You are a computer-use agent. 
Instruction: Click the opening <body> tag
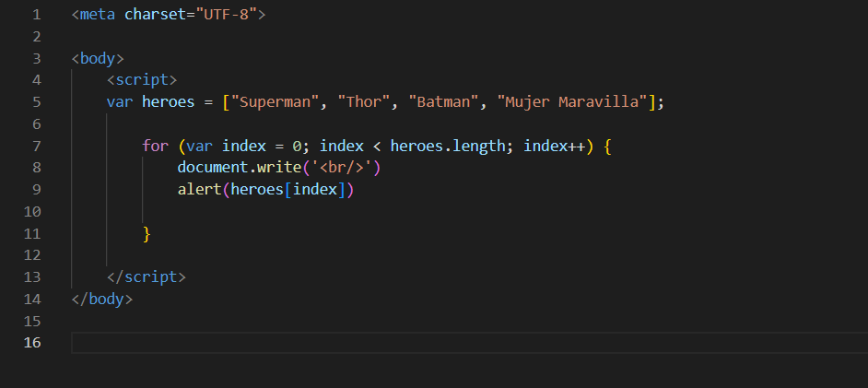(97, 58)
